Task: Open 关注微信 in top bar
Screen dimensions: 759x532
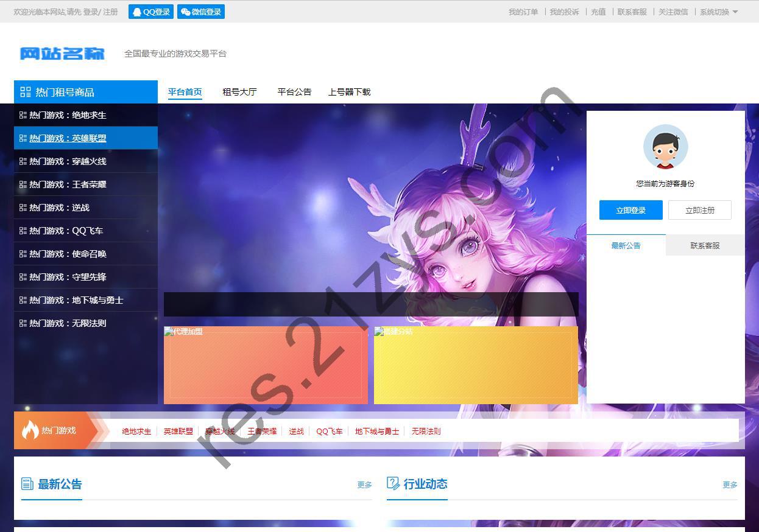Action: pyautogui.click(x=673, y=12)
